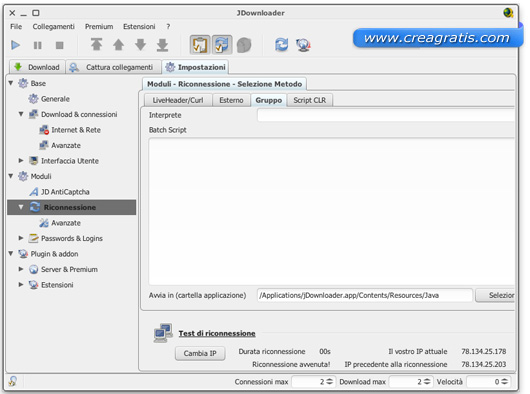Expand the Interfaccia Utente node

coord(21,161)
